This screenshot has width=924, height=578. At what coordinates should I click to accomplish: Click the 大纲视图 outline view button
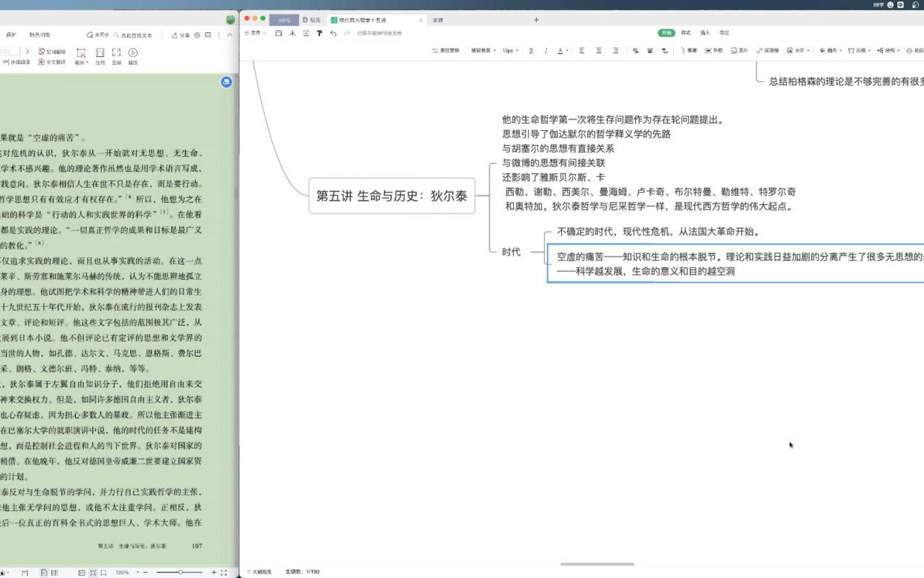tap(259, 572)
